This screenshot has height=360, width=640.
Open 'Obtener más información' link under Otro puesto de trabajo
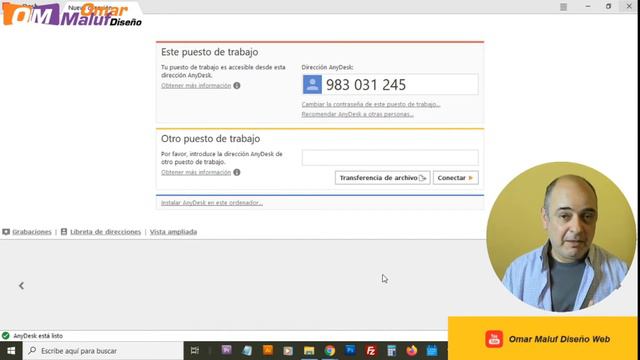[x=196, y=172]
